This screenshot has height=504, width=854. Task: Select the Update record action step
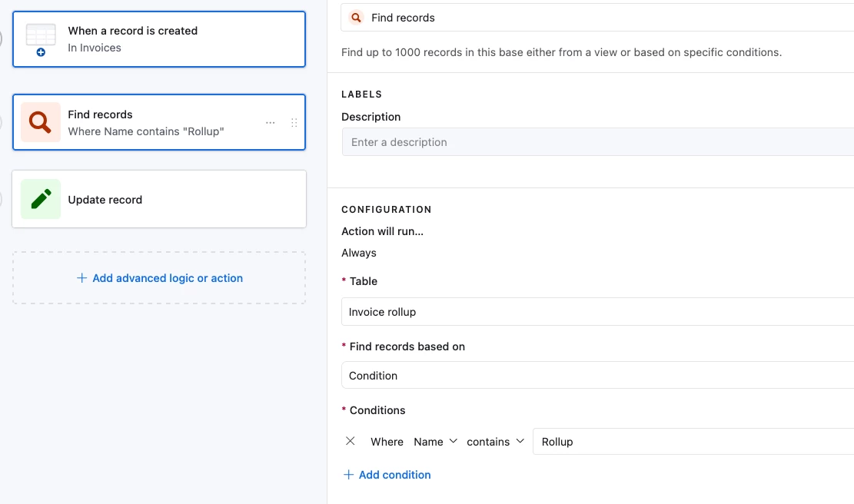159,200
